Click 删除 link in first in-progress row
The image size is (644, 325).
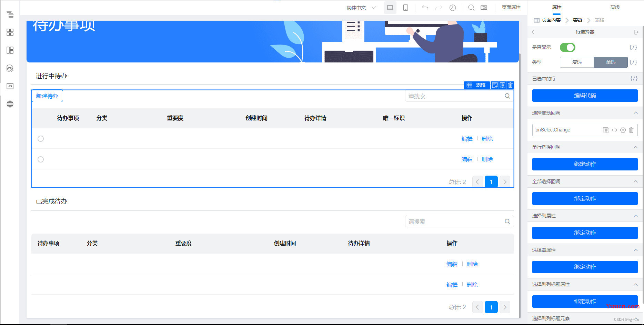[x=487, y=139]
